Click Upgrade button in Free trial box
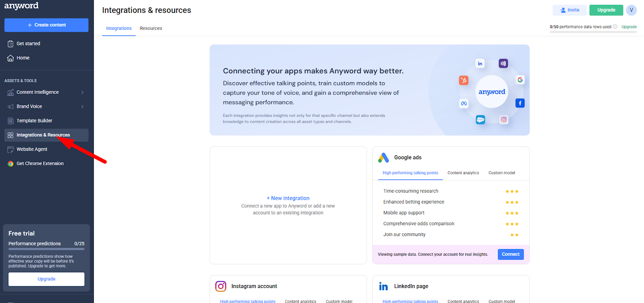 pyautogui.click(x=47, y=279)
